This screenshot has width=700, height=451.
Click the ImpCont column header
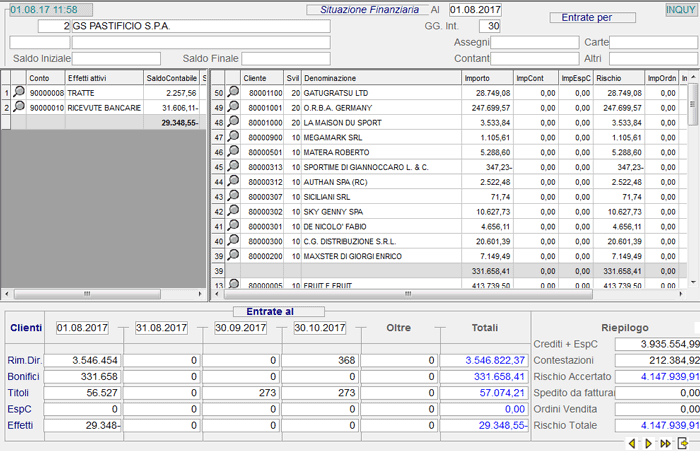[x=536, y=78]
